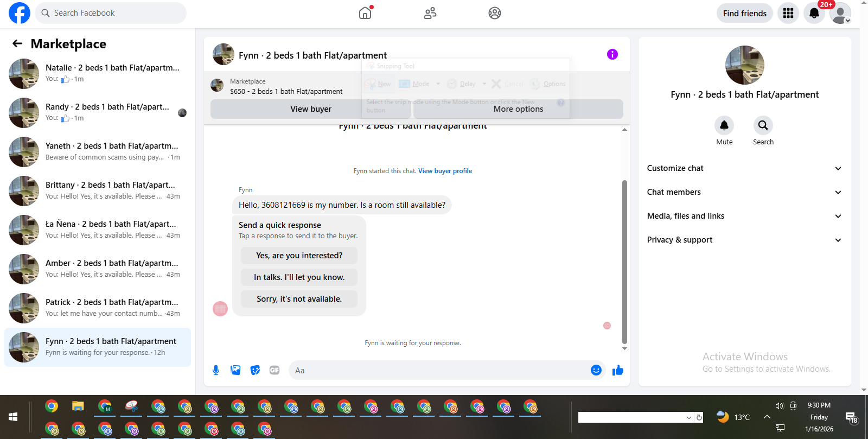Open the Facebook apps menu grid icon
Screen dimensions: 868x439
[788, 13]
